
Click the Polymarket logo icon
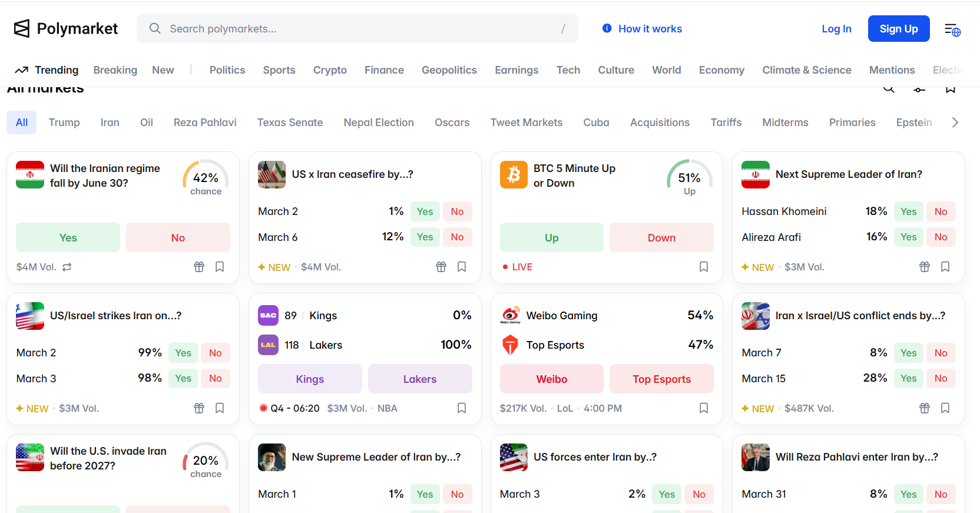point(22,28)
